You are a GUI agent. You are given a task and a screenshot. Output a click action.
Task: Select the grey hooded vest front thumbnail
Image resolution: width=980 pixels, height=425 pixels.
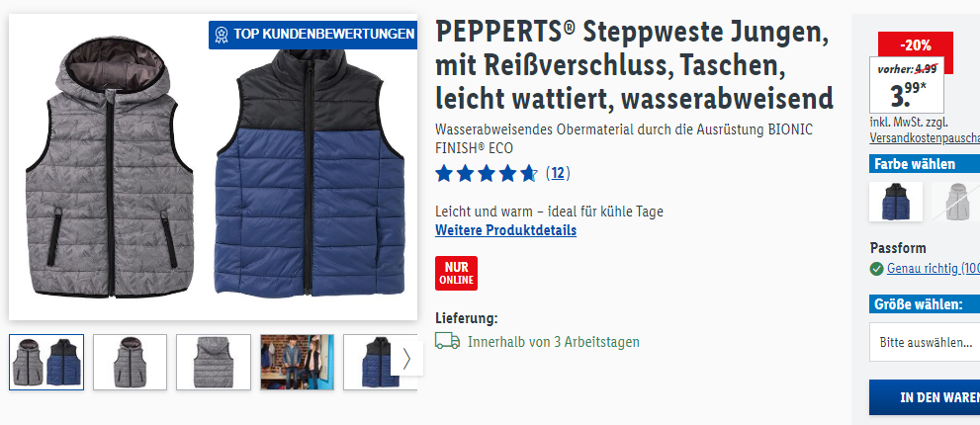tap(130, 362)
